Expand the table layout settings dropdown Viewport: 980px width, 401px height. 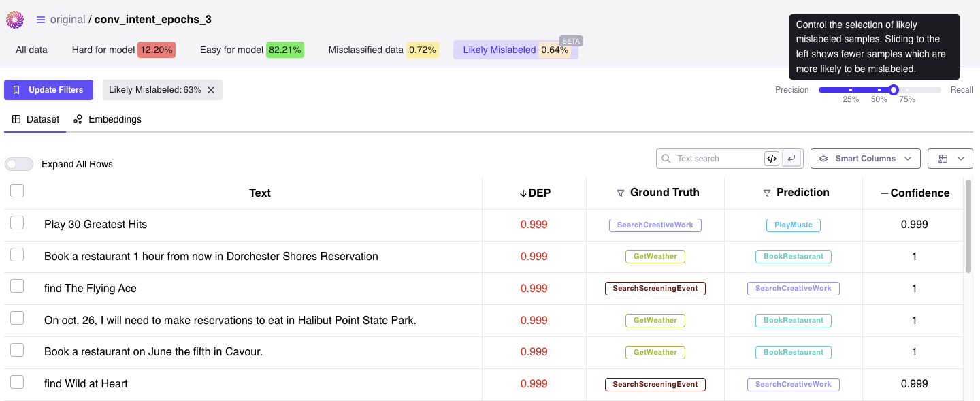click(950, 159)
